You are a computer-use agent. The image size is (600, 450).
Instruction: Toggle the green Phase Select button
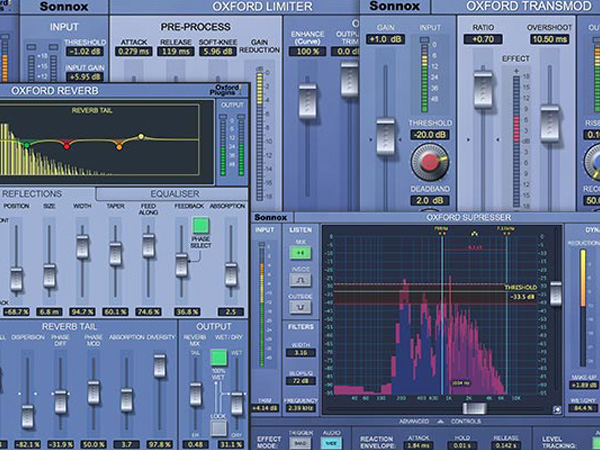point(200,226)
